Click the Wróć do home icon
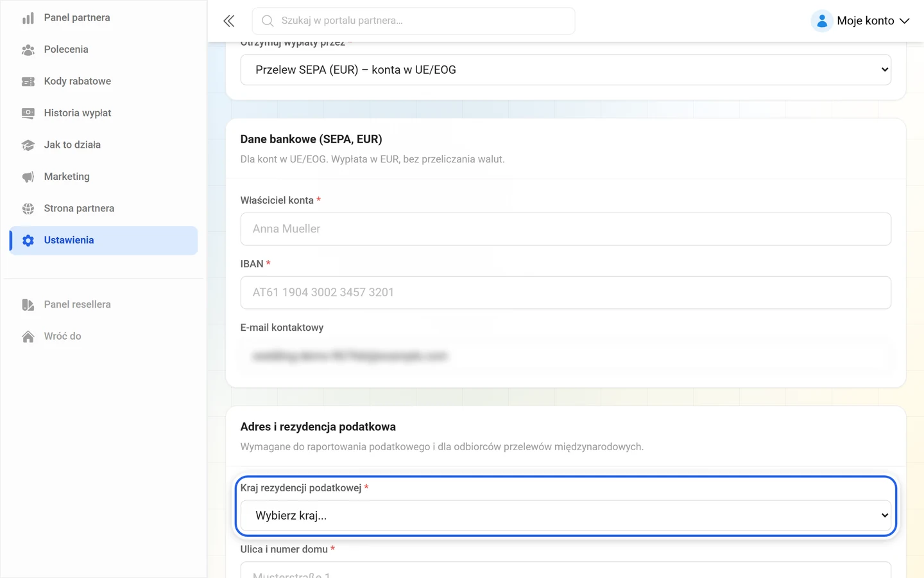 28,337
